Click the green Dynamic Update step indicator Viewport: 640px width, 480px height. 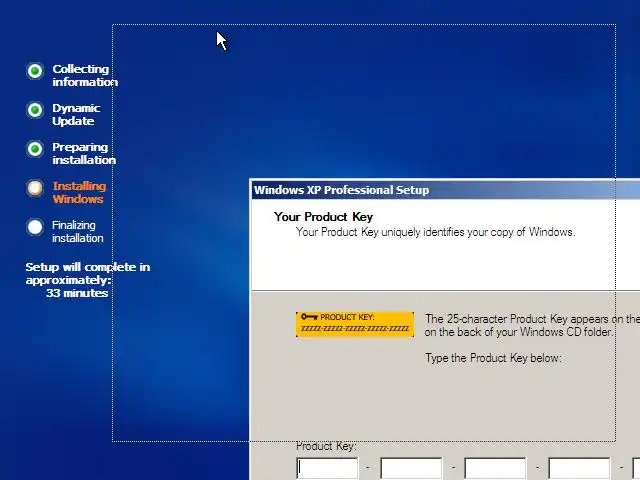[x=35, y=110]
